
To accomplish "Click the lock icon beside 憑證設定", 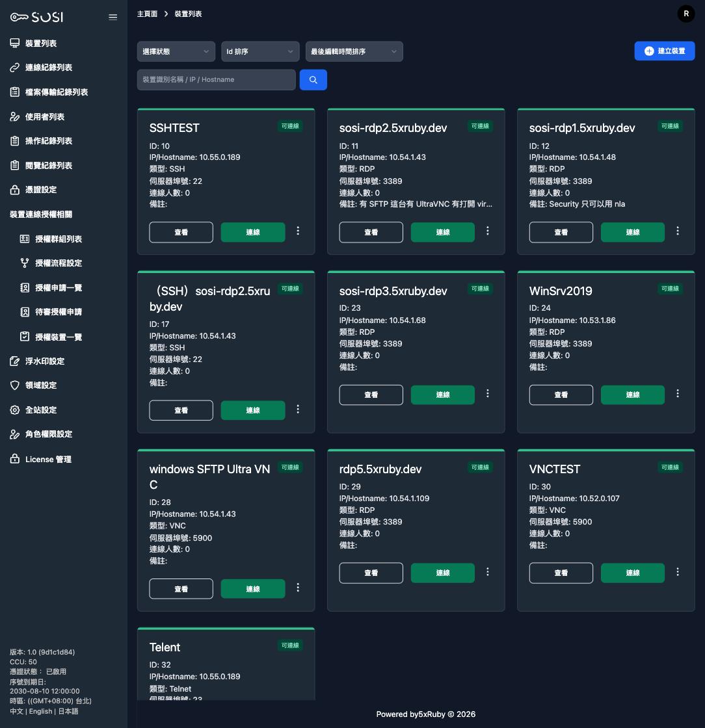I will [x=15, y=189].
